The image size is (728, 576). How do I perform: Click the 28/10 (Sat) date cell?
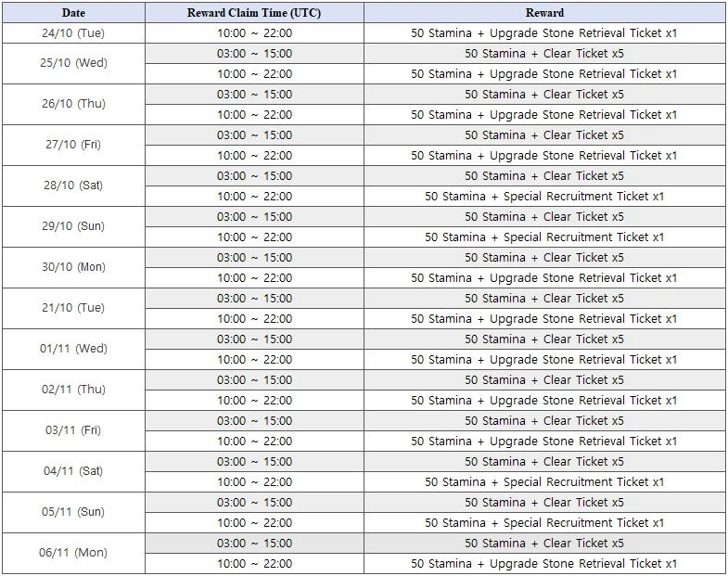tap(73, 186)
